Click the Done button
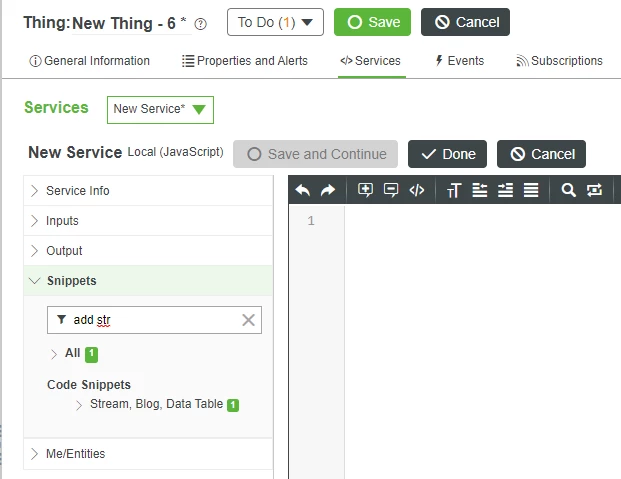 click(x=448, y=154)
